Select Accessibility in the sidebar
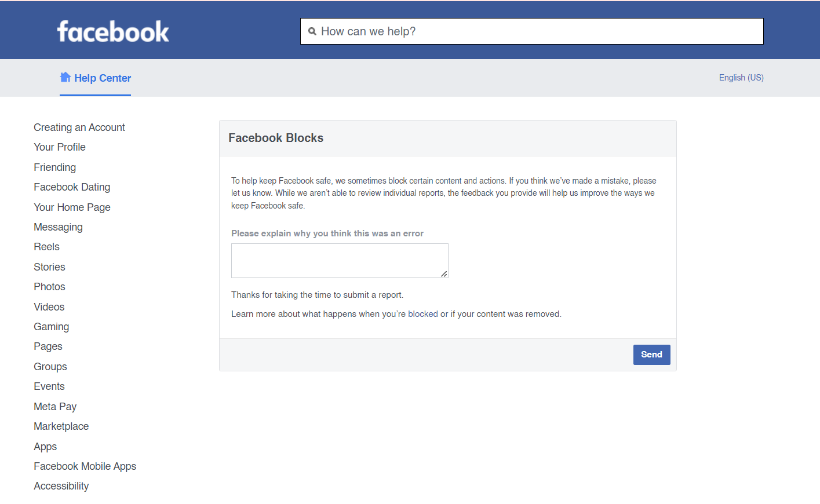 pyautogui.click(x=61, y=486)
